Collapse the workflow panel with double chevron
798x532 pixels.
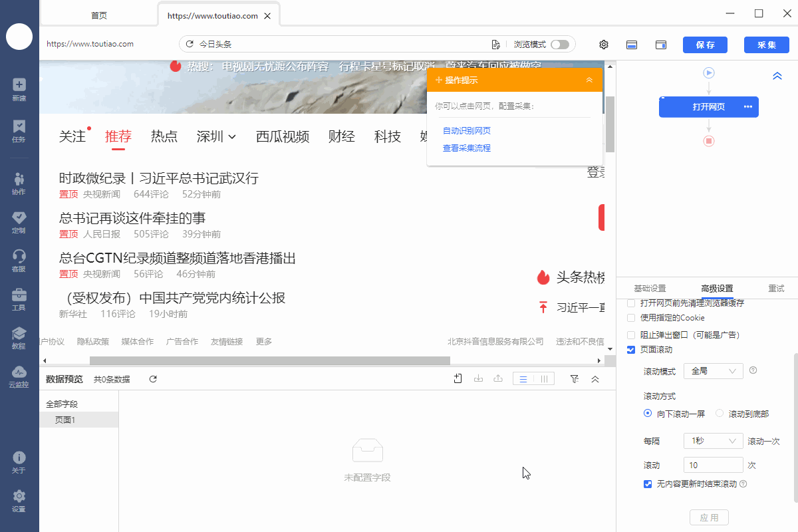777,76
